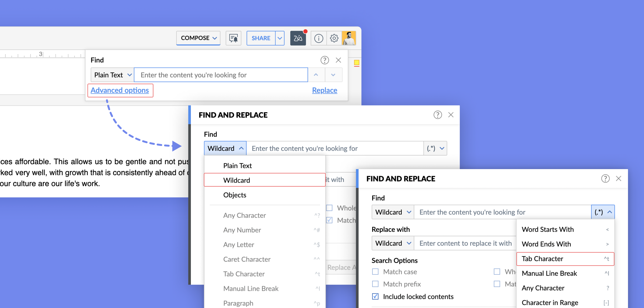Select Any Character ? in front list
The height and width of the screenshot is (308, 644).
(x=565, y=288)
